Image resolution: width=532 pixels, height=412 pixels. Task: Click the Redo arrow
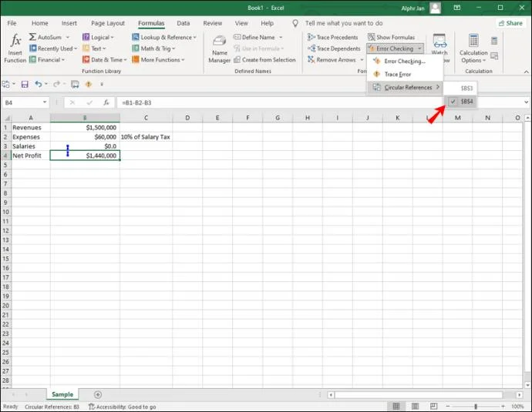click(56, 84)
